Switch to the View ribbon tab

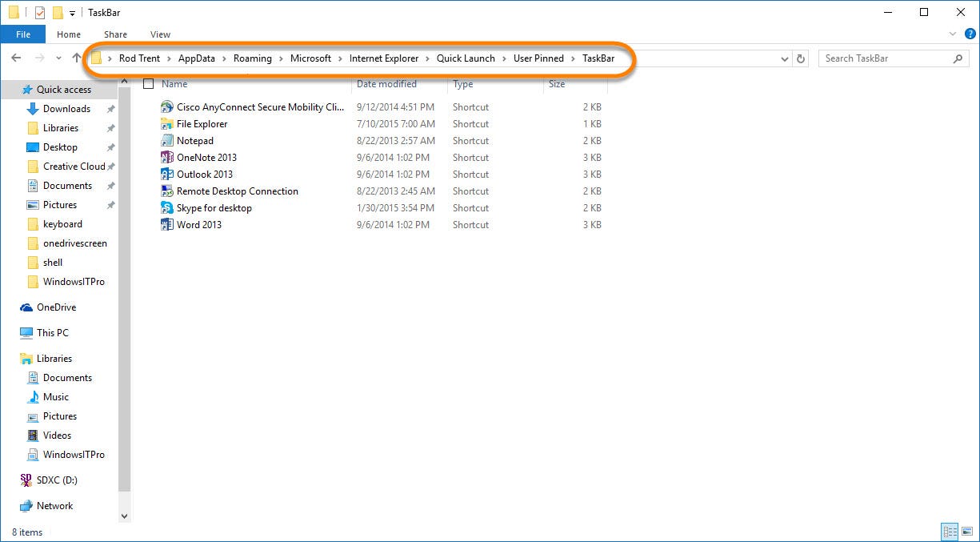159,34
